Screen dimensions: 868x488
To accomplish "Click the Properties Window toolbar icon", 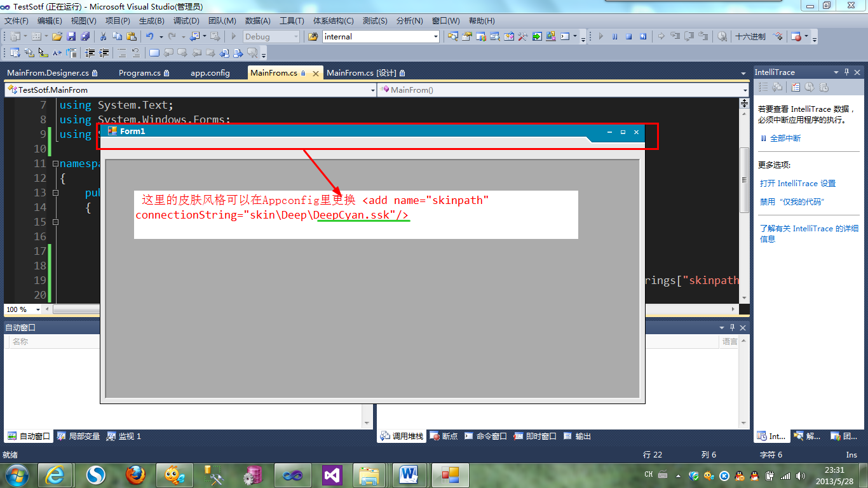I will (466, 36).
